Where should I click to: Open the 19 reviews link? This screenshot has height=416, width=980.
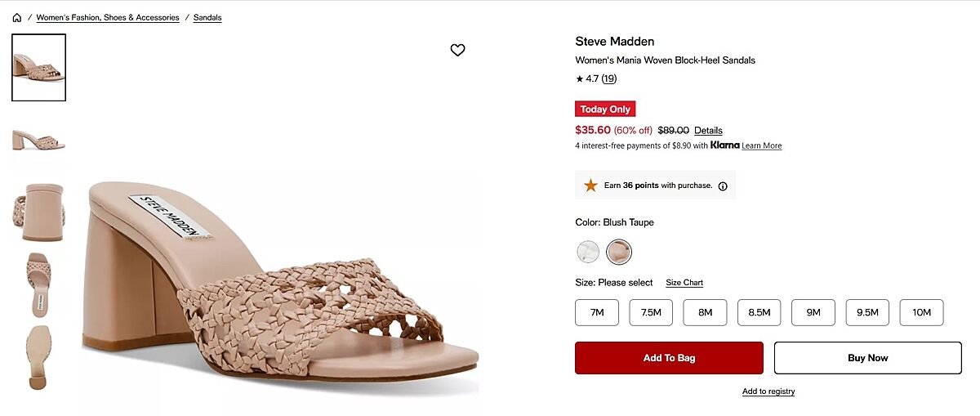click(609, 79)
